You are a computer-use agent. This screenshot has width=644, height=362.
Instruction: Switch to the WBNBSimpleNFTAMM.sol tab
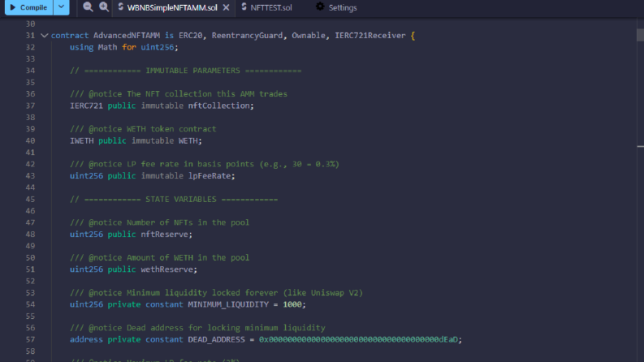172,8
